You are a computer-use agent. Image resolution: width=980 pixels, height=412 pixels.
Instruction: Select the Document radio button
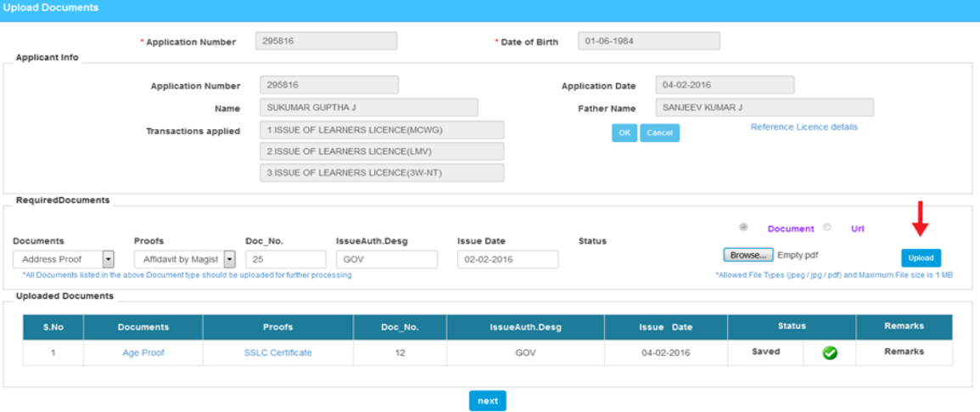point(744,228)
